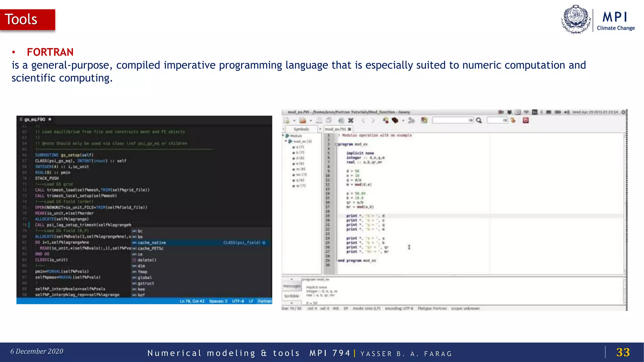
Task: Click 'Ln 78, Col 42' in dark editor status bar
Action: (192, 301)
